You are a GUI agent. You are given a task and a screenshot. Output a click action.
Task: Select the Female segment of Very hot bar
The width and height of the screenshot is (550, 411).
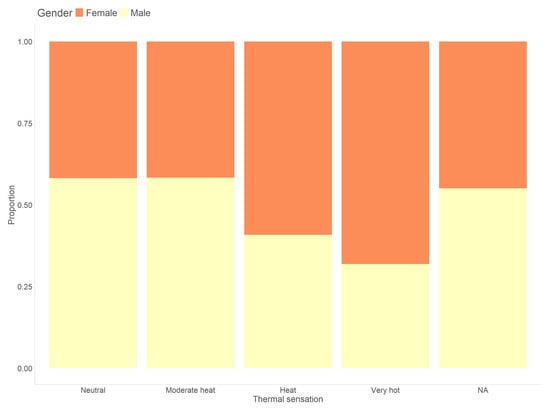click(x=385, y=153)
